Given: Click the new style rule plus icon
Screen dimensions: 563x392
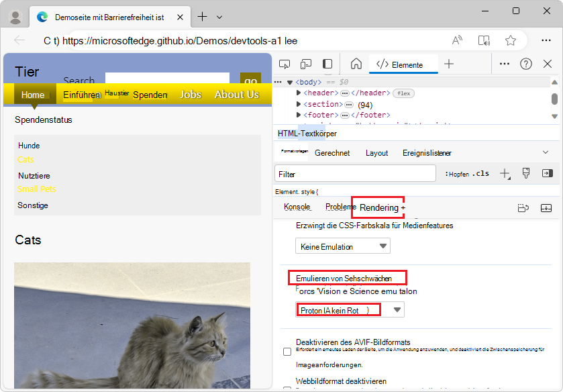Looking at the screenshot, I should [x=504, y=173].
